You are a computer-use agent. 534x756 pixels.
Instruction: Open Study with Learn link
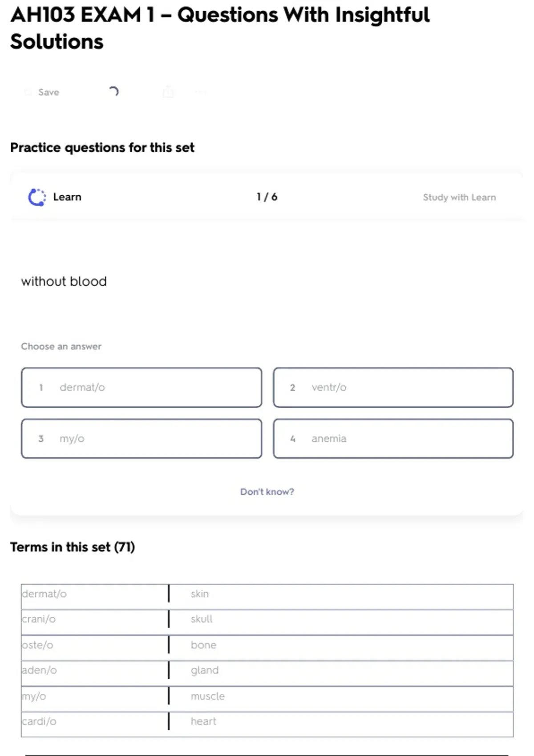click(x=459, y=197)
